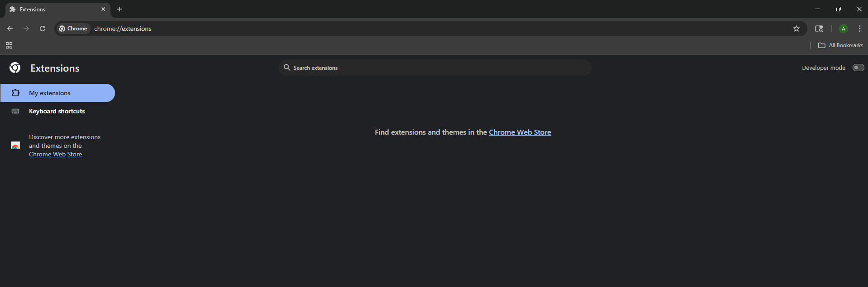Click the search magnifier icon
Image resolution: width=868 pixels, height=287 pixels.
287,68
